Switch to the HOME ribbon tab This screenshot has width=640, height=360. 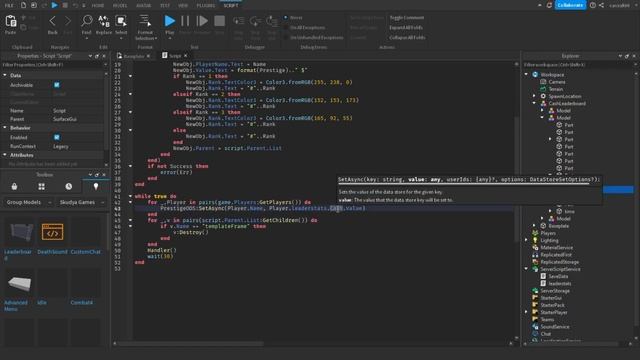tap(98, 6)
